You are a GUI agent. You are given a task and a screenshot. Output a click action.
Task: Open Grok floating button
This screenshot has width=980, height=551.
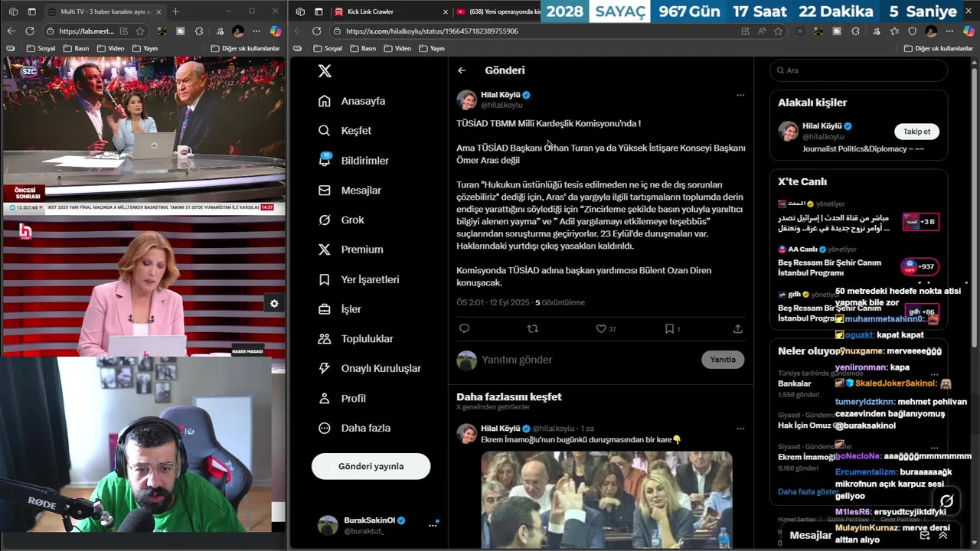click(x=947, y=501)
